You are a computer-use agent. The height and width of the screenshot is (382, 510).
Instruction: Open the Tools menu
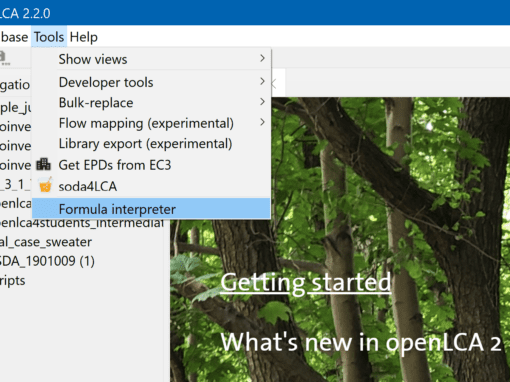coord(49,37)
